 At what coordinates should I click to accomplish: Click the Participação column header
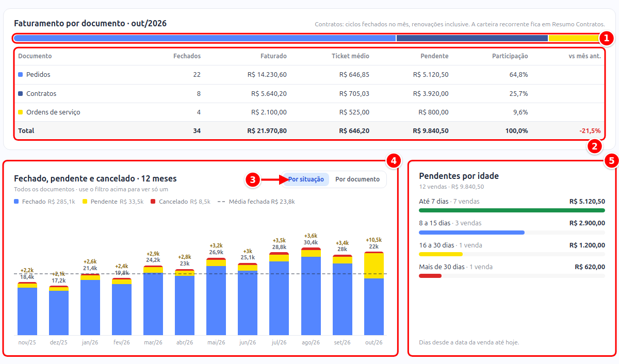coord(510,56)
